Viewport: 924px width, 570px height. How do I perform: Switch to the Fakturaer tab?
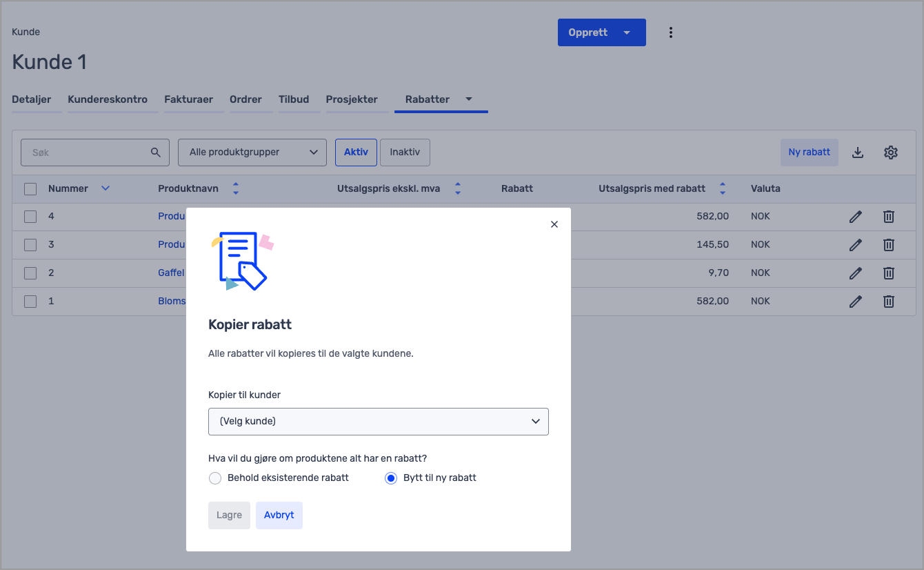(x=188, y=99)
